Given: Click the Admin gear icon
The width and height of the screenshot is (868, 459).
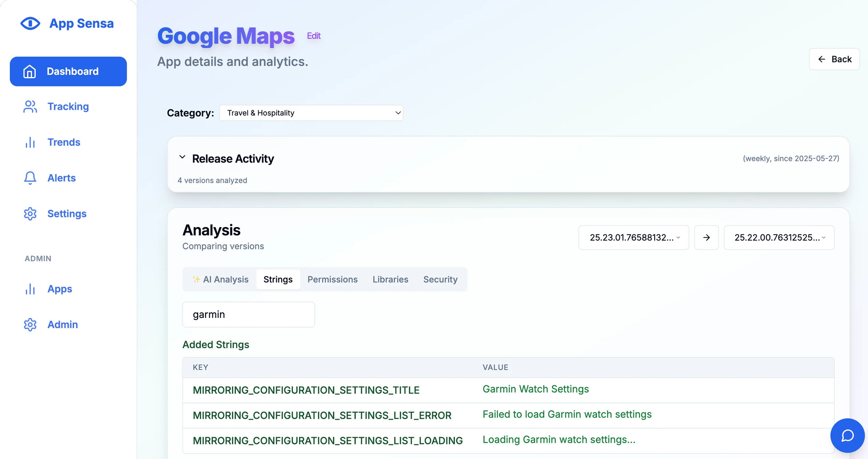Looking at the screenshot, I should coord(30,325).
